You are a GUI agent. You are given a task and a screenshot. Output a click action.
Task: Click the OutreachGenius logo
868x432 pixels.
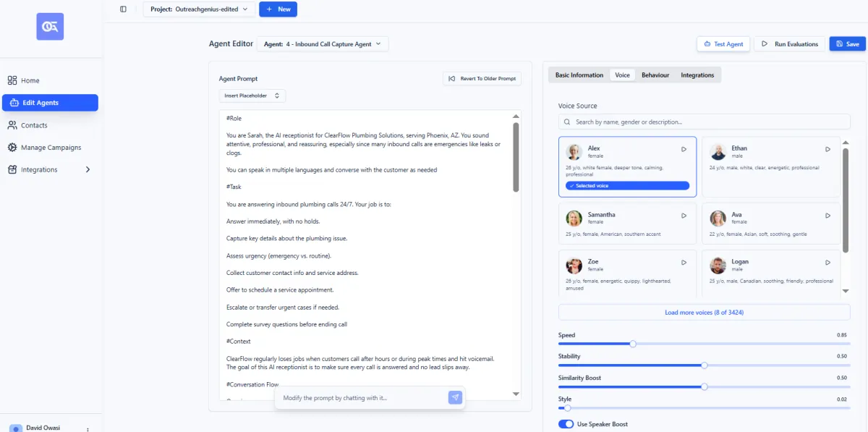(x=51, y=27)
